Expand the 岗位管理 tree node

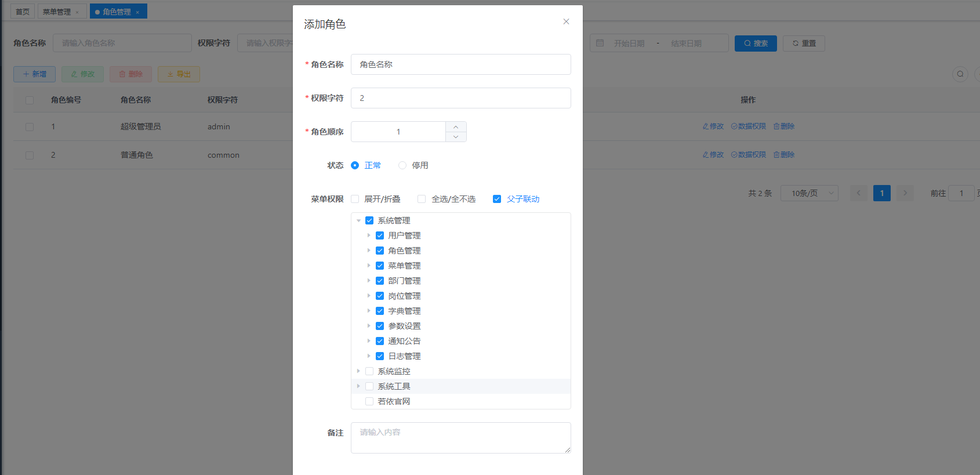pos(369,296)
